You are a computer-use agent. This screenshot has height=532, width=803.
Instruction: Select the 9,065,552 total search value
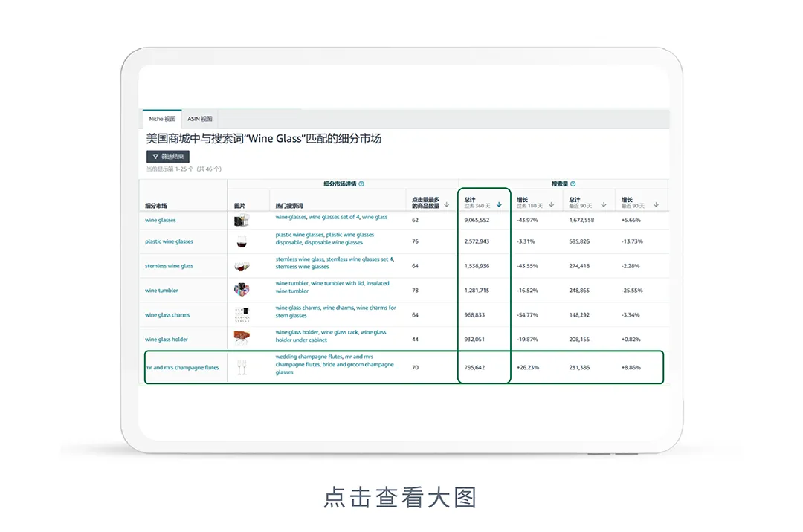477,220
